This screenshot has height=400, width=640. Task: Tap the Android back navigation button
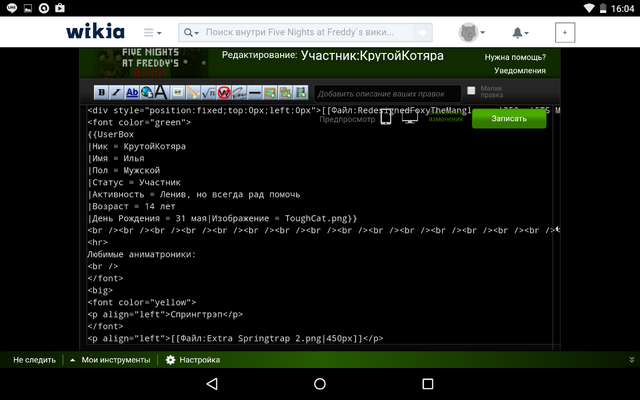(x=212, y=384)
